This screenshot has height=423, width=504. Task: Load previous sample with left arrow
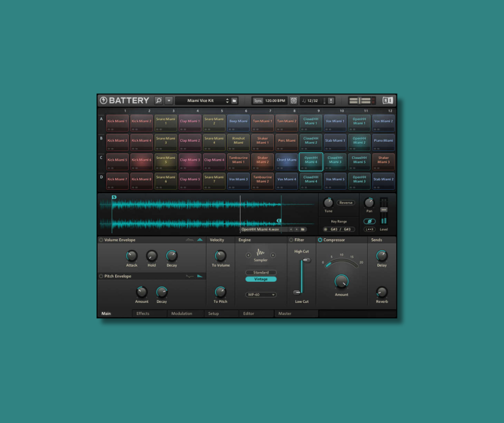pos(291,230)
